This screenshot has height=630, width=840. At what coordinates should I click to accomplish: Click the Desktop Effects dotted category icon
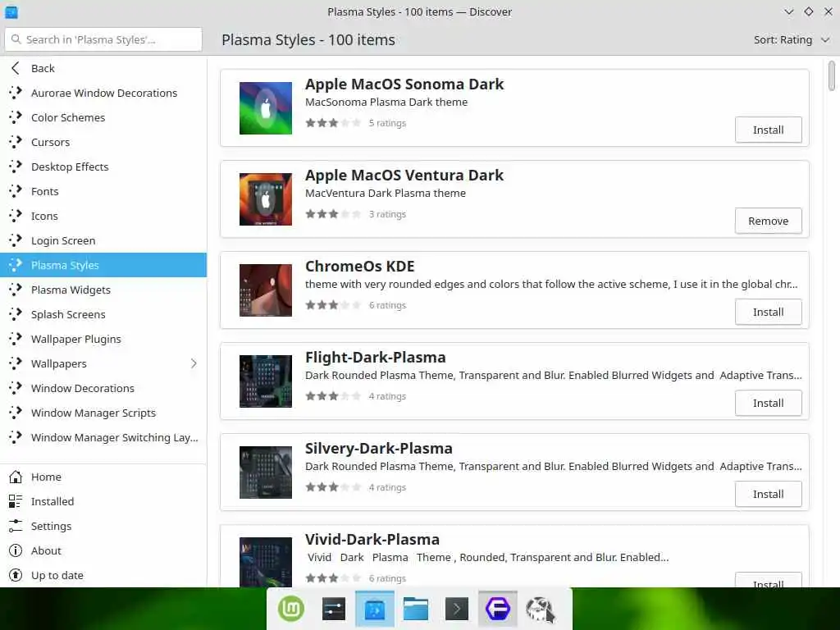16,167
